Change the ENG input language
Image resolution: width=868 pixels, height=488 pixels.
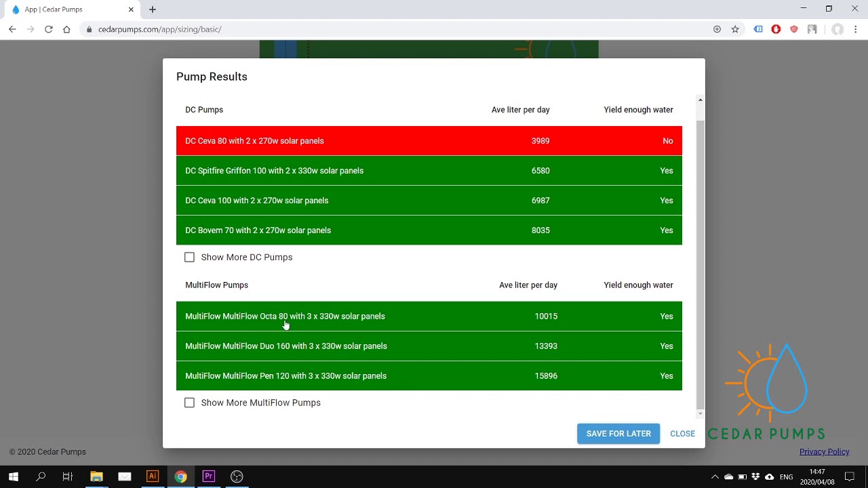point(787,477)
